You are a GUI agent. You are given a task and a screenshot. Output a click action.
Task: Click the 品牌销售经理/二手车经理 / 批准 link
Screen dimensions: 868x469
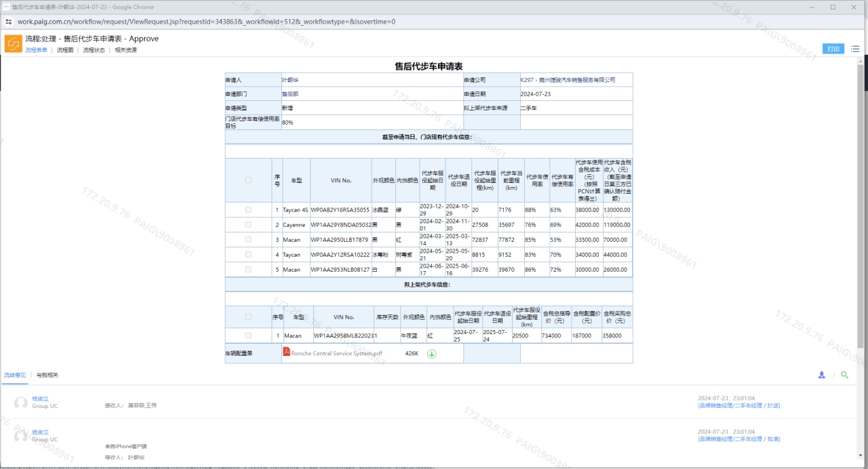pyautogui.click(x=738, y=439)
